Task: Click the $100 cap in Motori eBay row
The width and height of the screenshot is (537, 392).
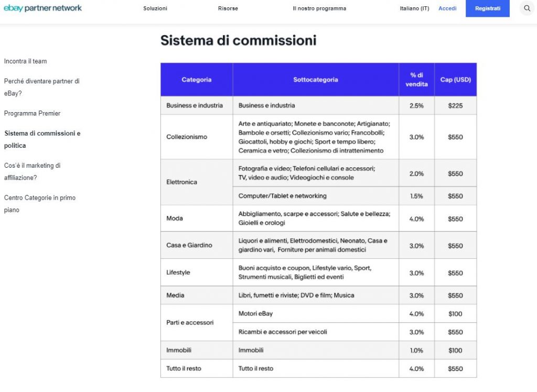Action: point(456,313)
